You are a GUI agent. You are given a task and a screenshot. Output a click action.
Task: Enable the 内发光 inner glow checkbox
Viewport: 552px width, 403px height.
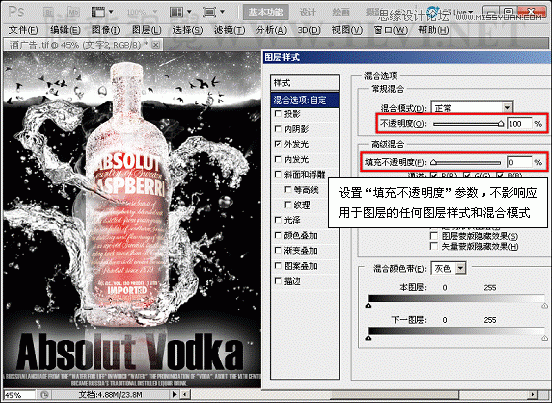point(278,159)
